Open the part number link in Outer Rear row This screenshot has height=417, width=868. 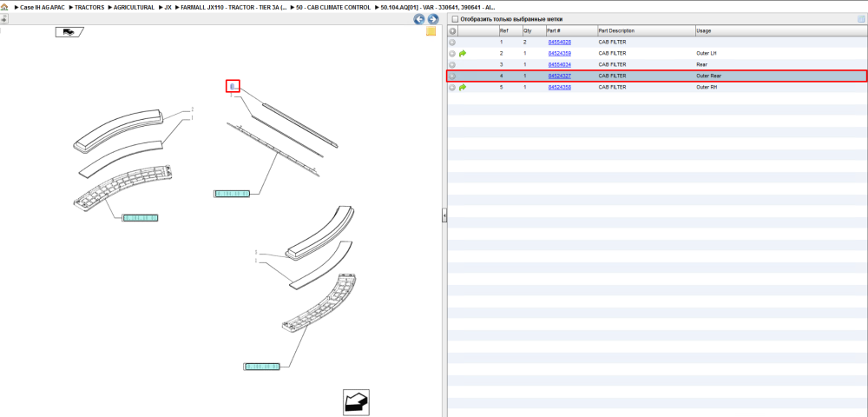tap(559, 76)
